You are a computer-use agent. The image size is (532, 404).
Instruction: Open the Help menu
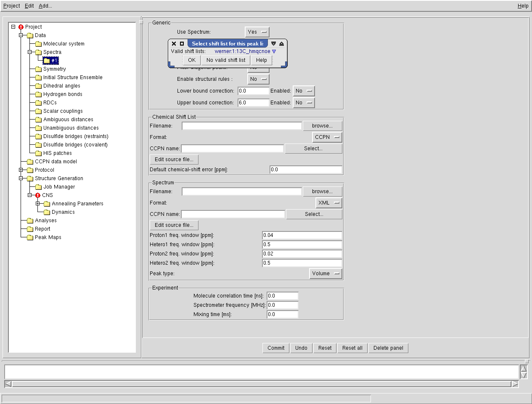(523, 6)
